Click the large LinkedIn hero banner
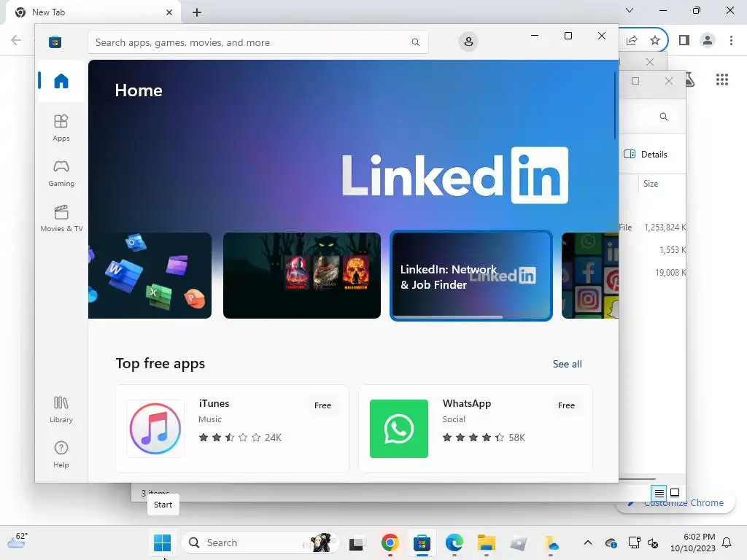 [353, 145]
